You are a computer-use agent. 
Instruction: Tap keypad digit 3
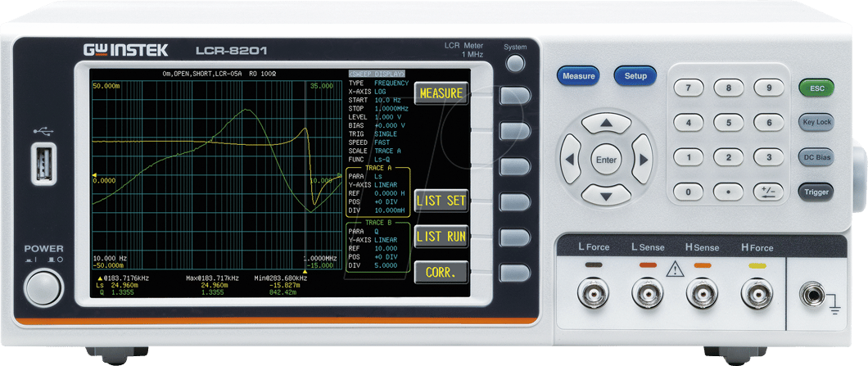pos(769,156)
